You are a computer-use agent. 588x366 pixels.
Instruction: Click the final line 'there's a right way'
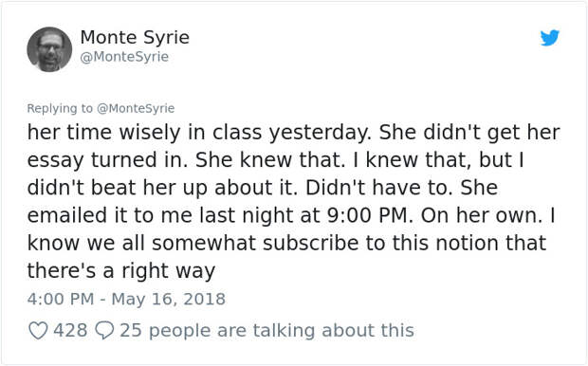(x=121, y=271)
